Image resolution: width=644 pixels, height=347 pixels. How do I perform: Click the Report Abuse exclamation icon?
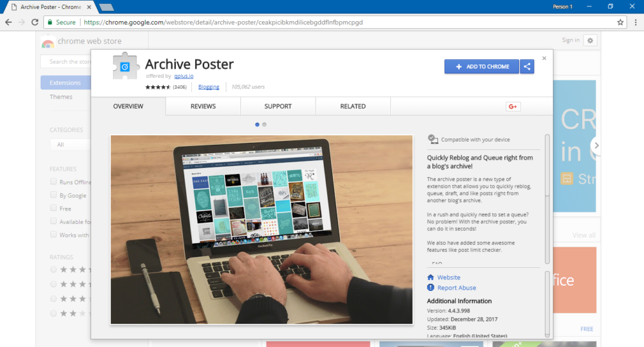point(430,288)
